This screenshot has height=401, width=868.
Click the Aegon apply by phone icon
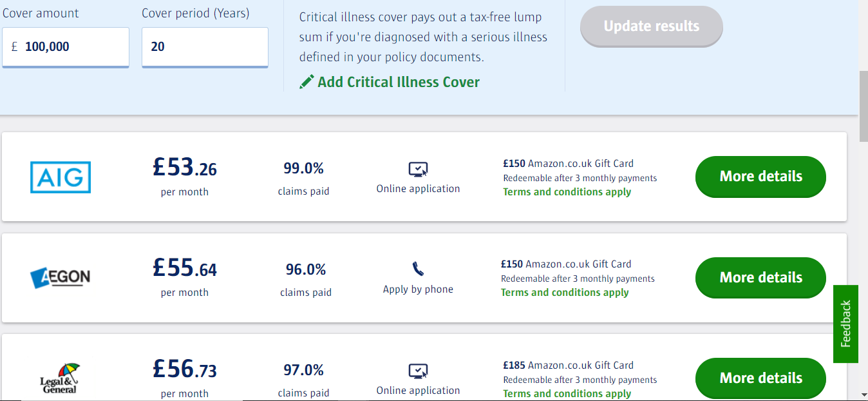tap(419, 269)
